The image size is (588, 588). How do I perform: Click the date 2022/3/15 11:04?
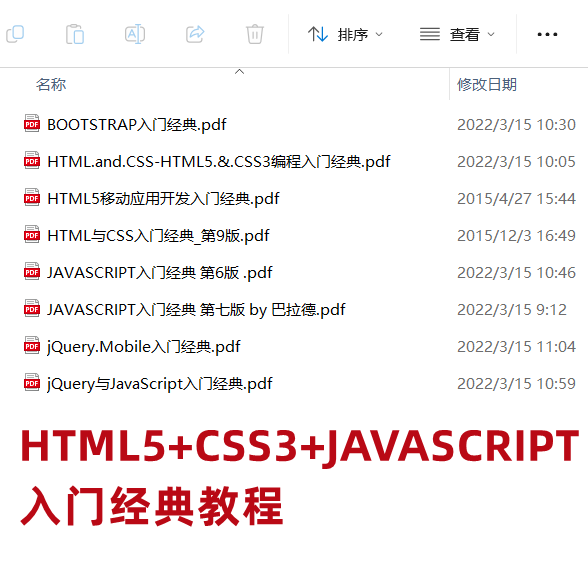[x=516, y=346]
